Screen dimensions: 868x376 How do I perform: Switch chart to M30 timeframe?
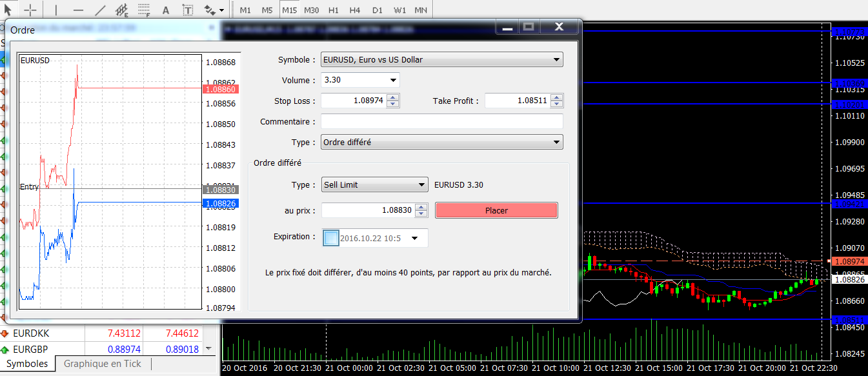pyautogui.click(x=311, y=10)
